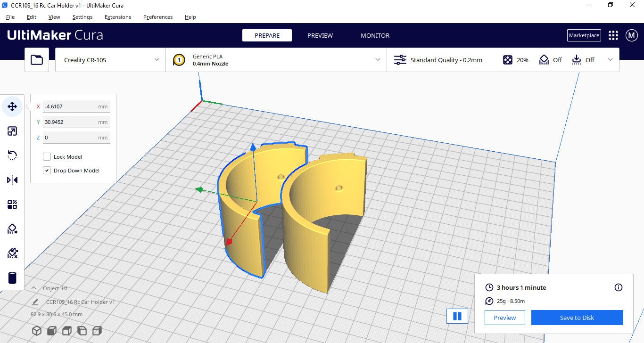The width and height of the screenshot is (644, 343).
Task: Open a model file via folder icon
Action: [37, 60]
